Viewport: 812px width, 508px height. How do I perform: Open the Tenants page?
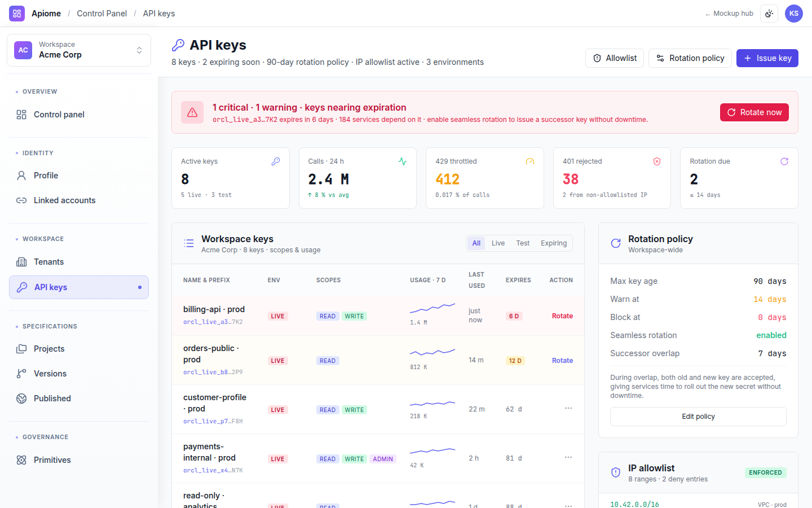(79, 262)
